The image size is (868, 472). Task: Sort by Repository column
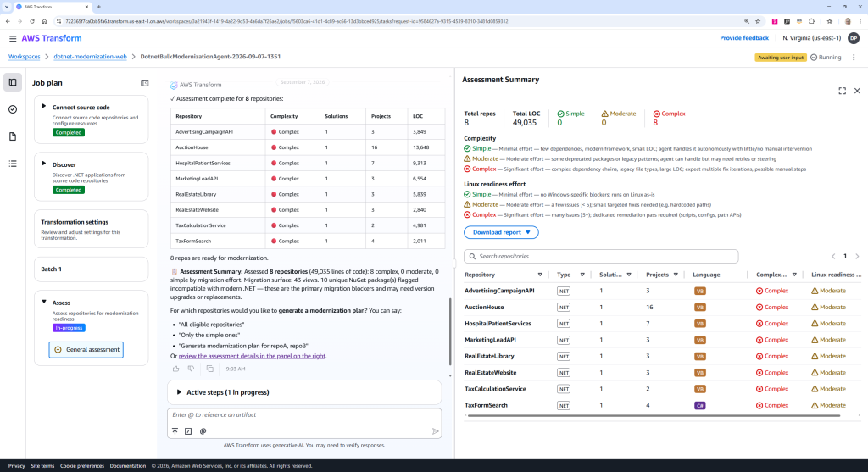(x=540, y=275)
